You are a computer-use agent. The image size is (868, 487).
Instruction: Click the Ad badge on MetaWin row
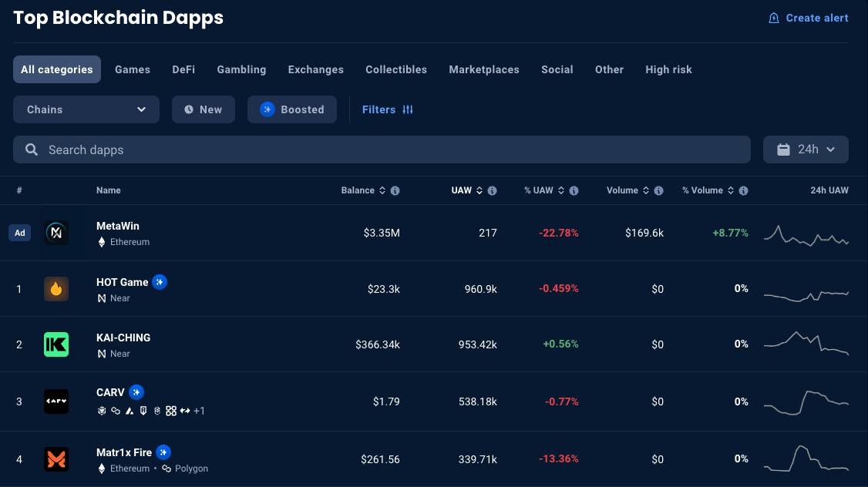[19, 233]
